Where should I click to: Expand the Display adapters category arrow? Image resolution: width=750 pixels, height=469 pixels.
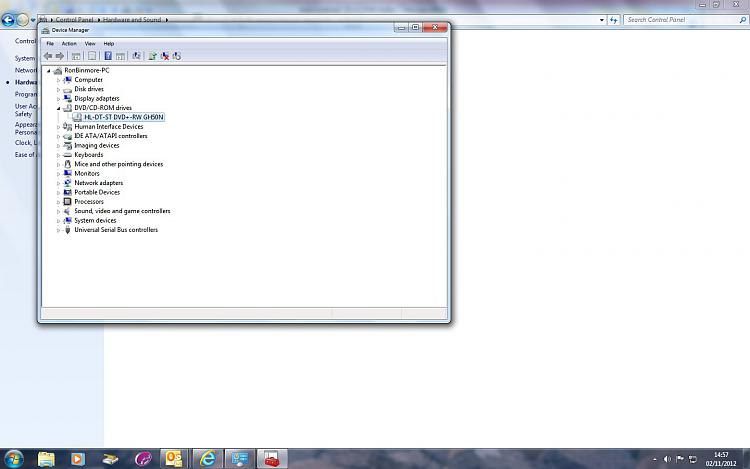58,99
